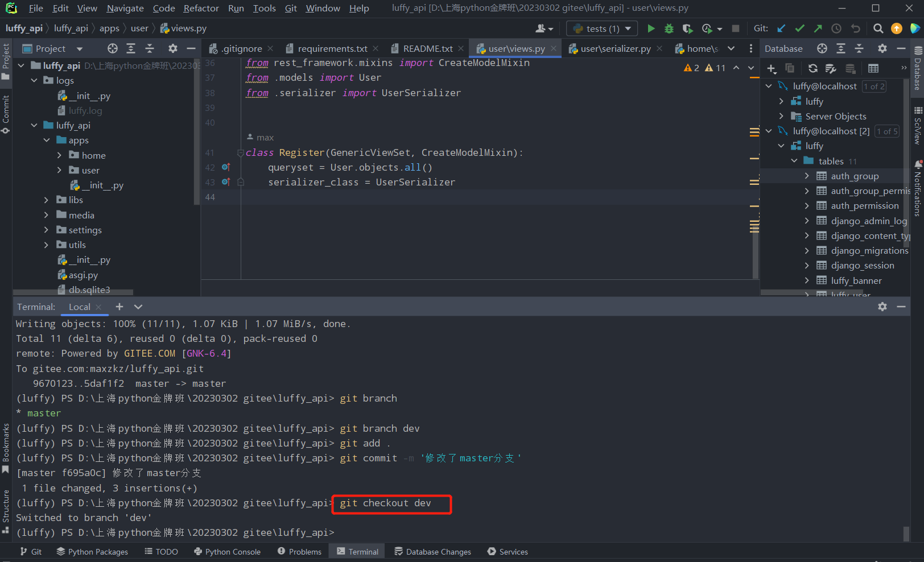Open Python Packages tool window
924x562 pixels.
tap(92, 552)
